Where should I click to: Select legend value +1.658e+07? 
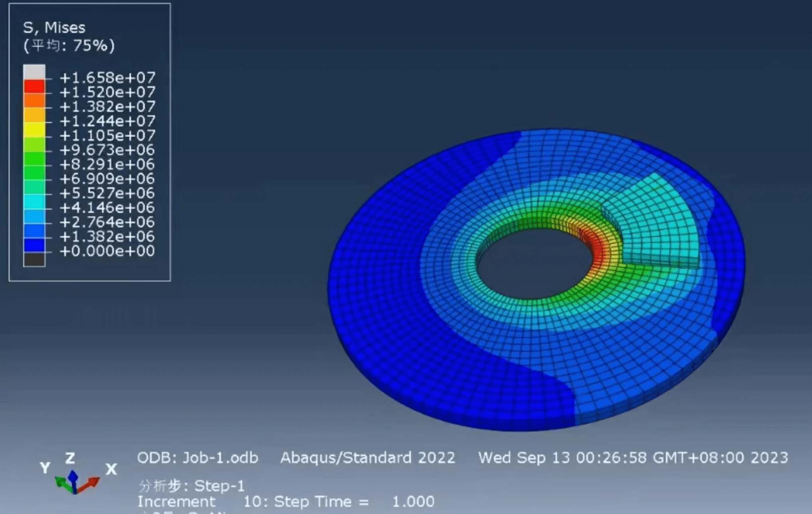pos(107,77)
